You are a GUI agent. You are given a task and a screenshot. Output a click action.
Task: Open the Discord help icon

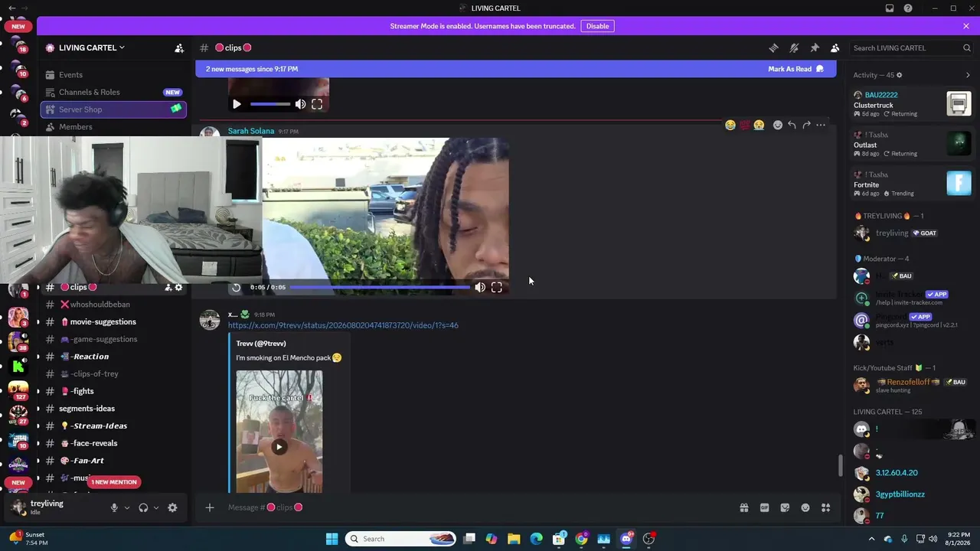point(908,8)
